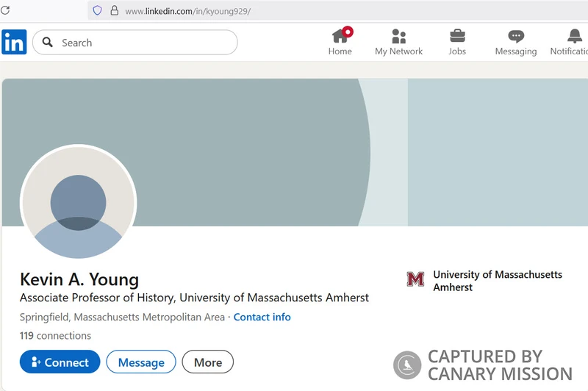Screen dimensions: 588x391
Task: Click the browser URL address bar
Action: point(337,10)
